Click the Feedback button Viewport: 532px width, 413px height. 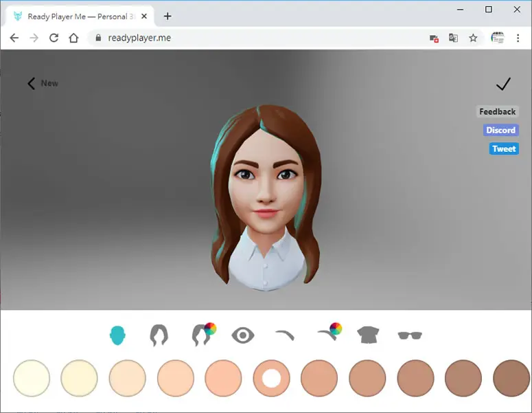coord(498,111)
